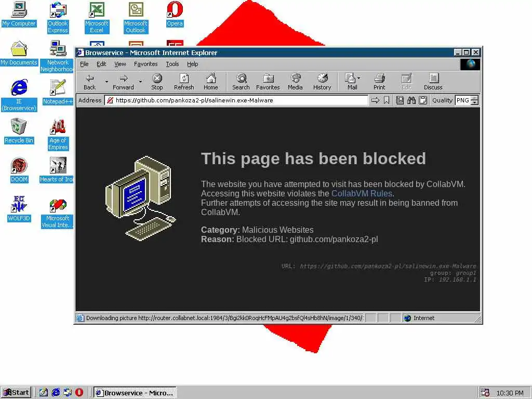Select the My Documents desktop folder
Viewport: 532px width, 399px height.
click(x=19, y=54)
